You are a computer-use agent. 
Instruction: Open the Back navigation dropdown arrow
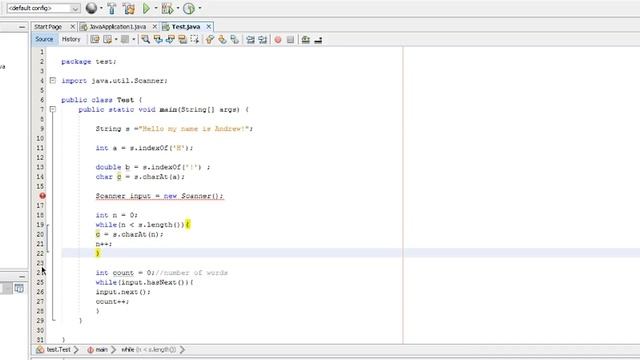(116, 40)
